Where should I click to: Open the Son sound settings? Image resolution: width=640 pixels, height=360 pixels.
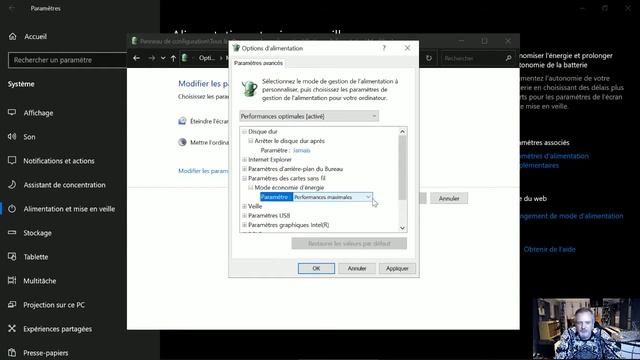coord(29,137)
